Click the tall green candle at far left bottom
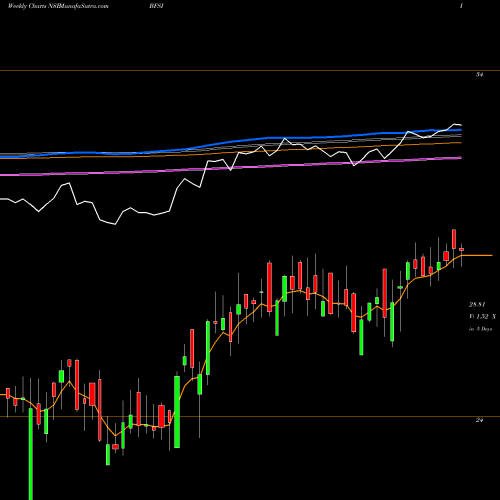 [31, 454]
